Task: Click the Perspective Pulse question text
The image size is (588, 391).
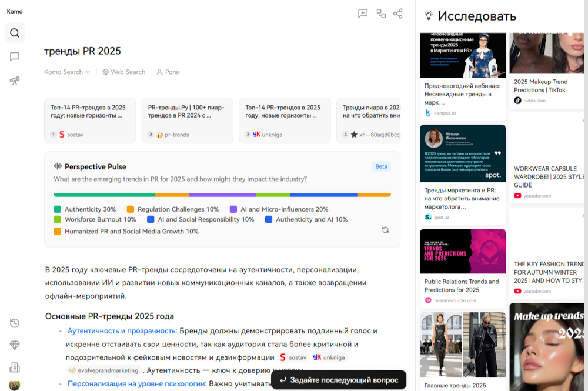Action: coord(181,179)
